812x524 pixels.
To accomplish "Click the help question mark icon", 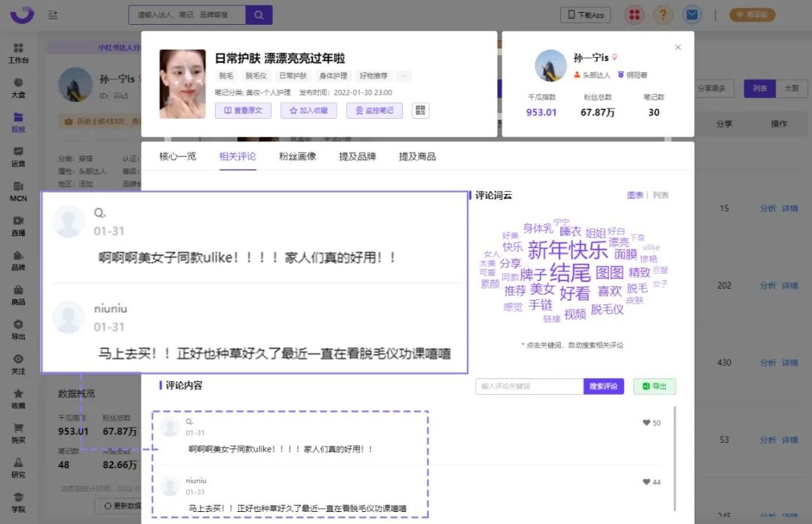I will pos(662,14).
